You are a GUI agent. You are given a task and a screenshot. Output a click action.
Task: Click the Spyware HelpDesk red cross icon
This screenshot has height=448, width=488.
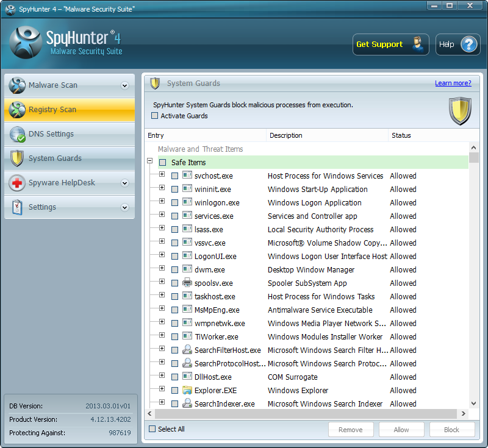coord(17,183)
